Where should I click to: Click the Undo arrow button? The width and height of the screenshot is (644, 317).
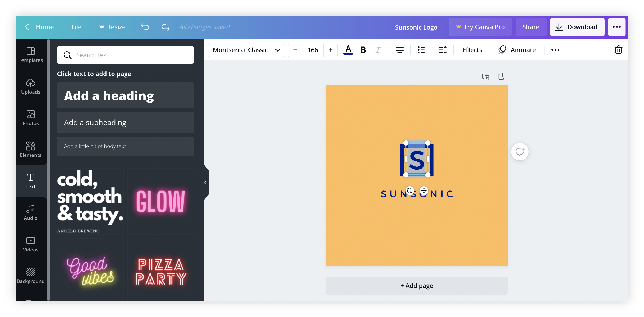coord(146,27)
